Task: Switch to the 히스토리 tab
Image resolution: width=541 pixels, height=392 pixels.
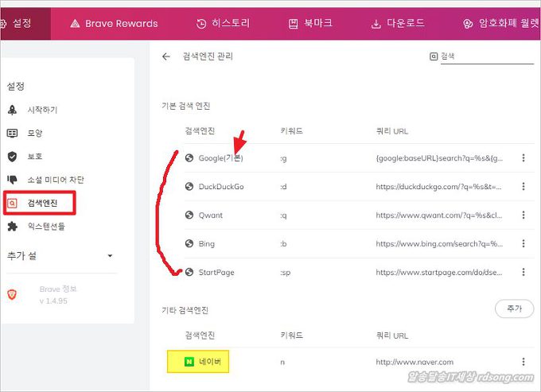Action: point(224,23)
